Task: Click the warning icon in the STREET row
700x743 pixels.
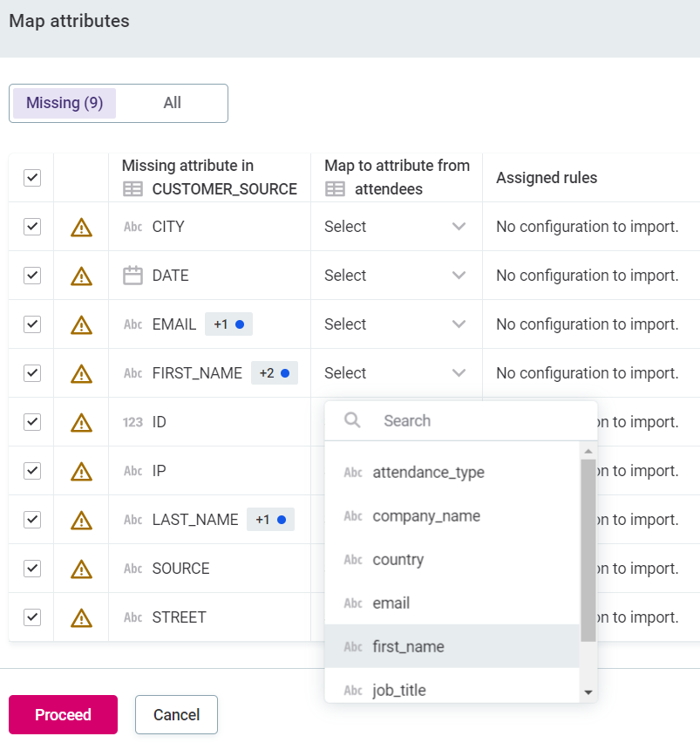Action: pos(81,617)
